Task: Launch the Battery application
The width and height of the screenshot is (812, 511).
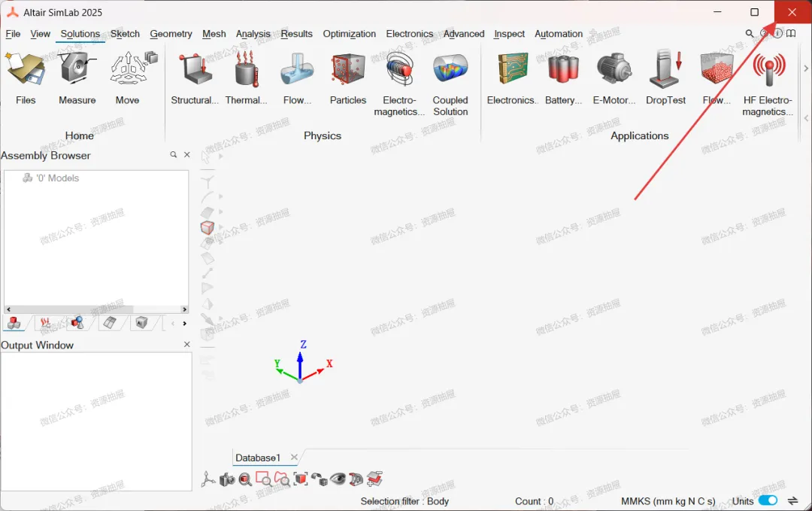Action: pos(563,78)
